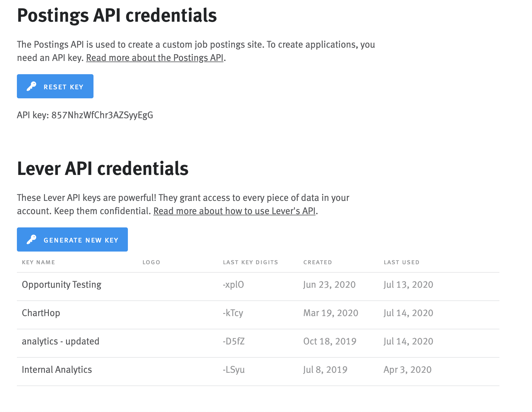The width and height of the screenshot is (532, 412).
Task: Click last used date Jul 13, 2020
Action: click(x=409, y=285)
